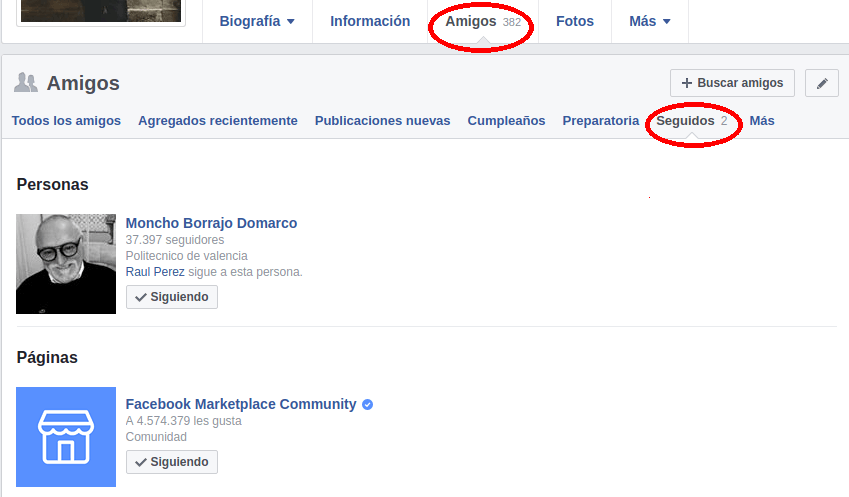Open the Cumpleaños filter
This screenshot has width=849, height=497.
click(506, 121)
